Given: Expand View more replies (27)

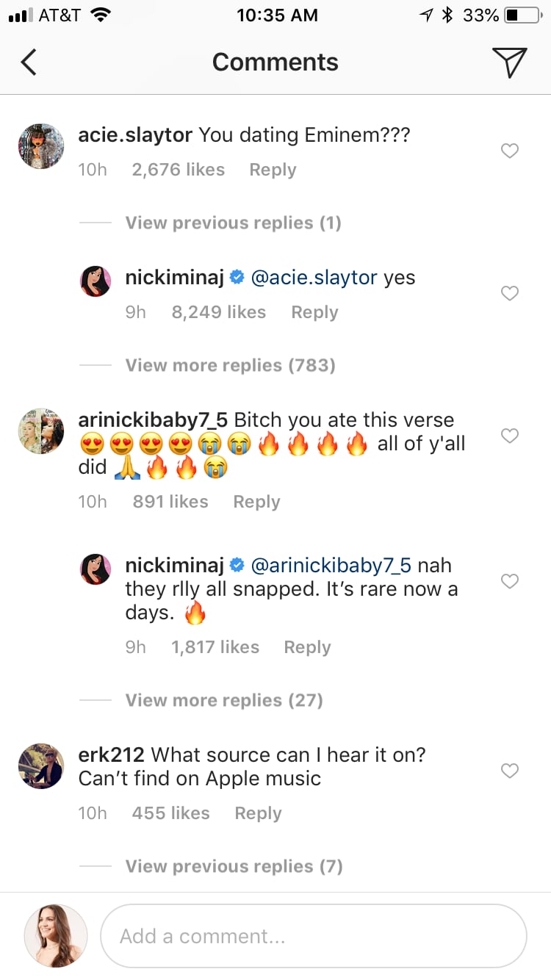Looking at the screenshot, I should click(224, 700).
